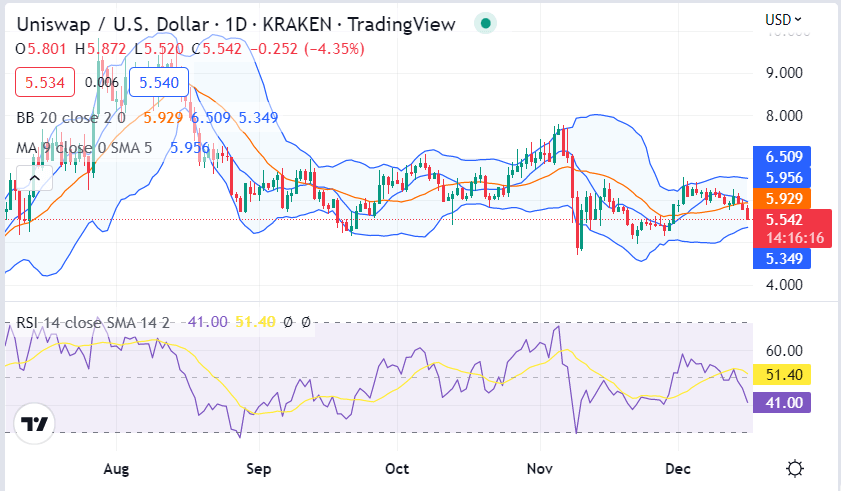Click the 60.00 RSI scale label
Image resolution: width=841 pixels, height=491 pixels.
pos(784,351)
